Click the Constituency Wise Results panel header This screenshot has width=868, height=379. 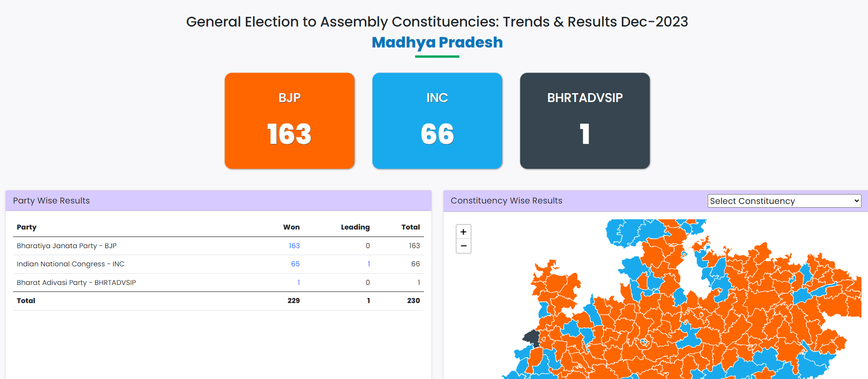[506, 201]
